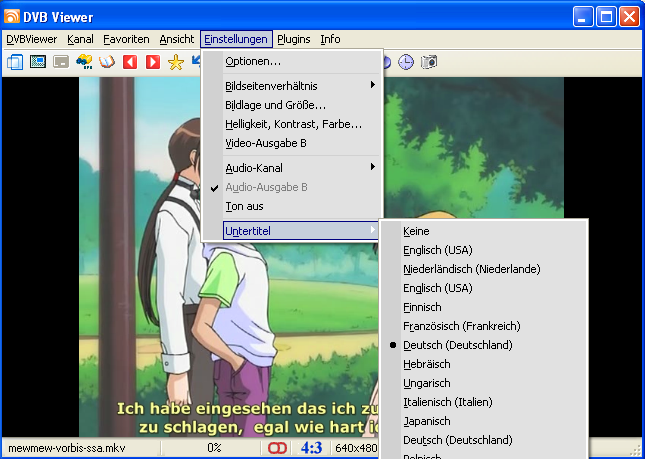Click the red previous channel arrow
645x459 pixels.
(x=130, y=62)
